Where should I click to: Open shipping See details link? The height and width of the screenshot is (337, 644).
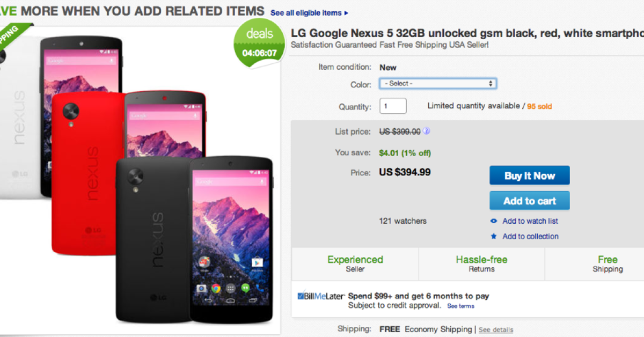496,329
